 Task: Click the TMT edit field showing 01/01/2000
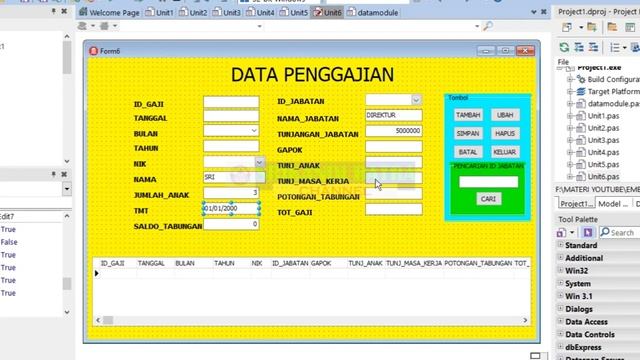tap(231, 208)
